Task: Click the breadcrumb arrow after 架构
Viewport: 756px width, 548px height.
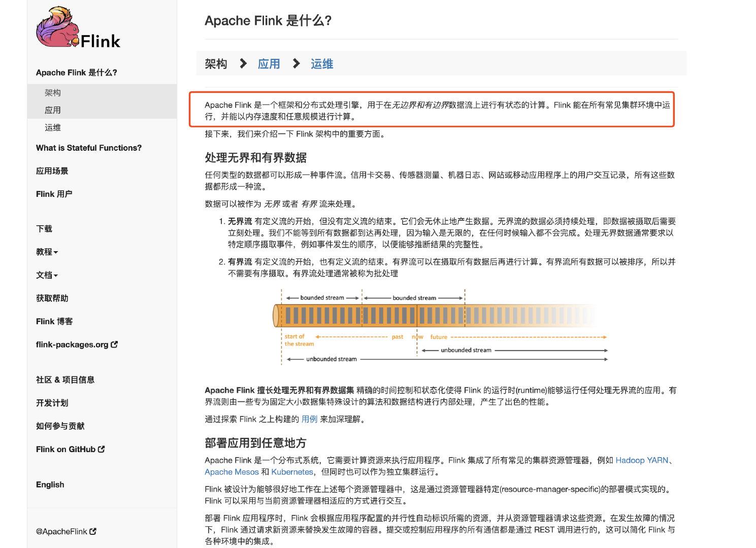Action: coord(243,64)
